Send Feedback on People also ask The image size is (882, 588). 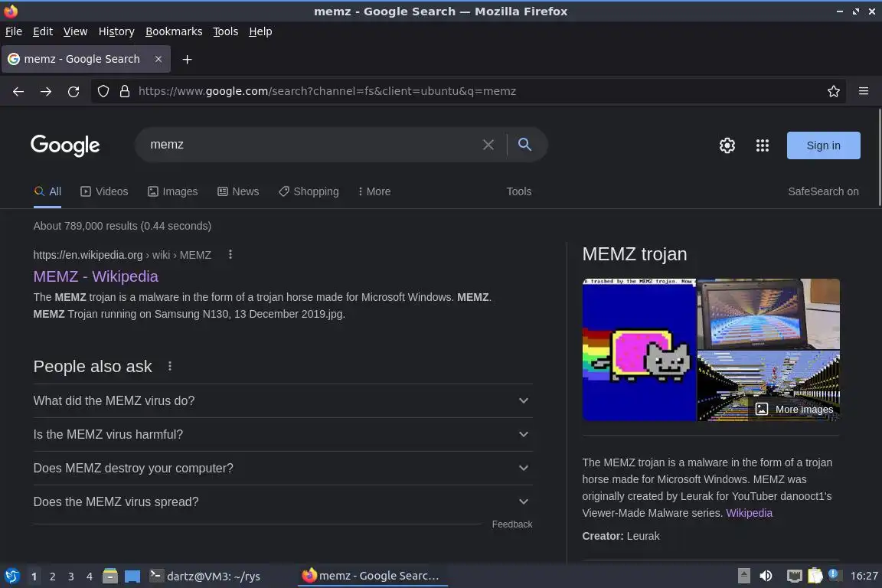[512, 524]
